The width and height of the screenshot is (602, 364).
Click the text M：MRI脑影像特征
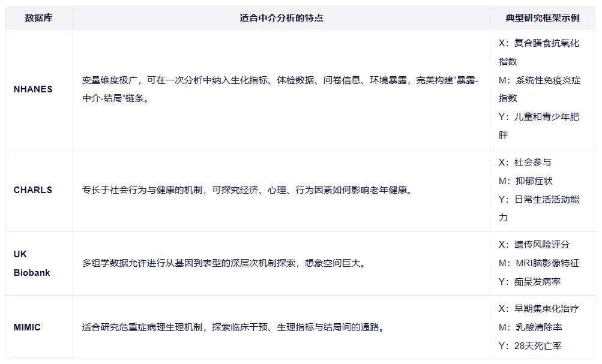pyautogui.click(x=539, y=263)
